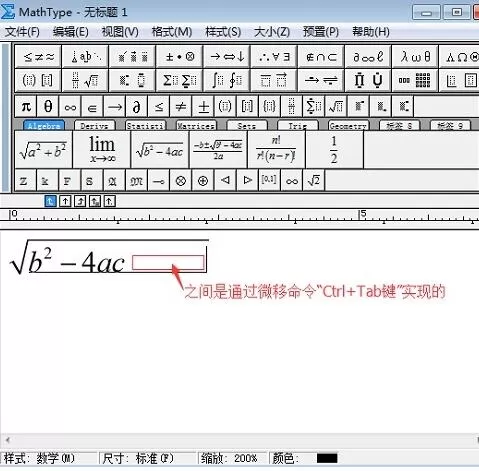
Task: Click the ruler at the 5 mark
Action: (363, 214)
